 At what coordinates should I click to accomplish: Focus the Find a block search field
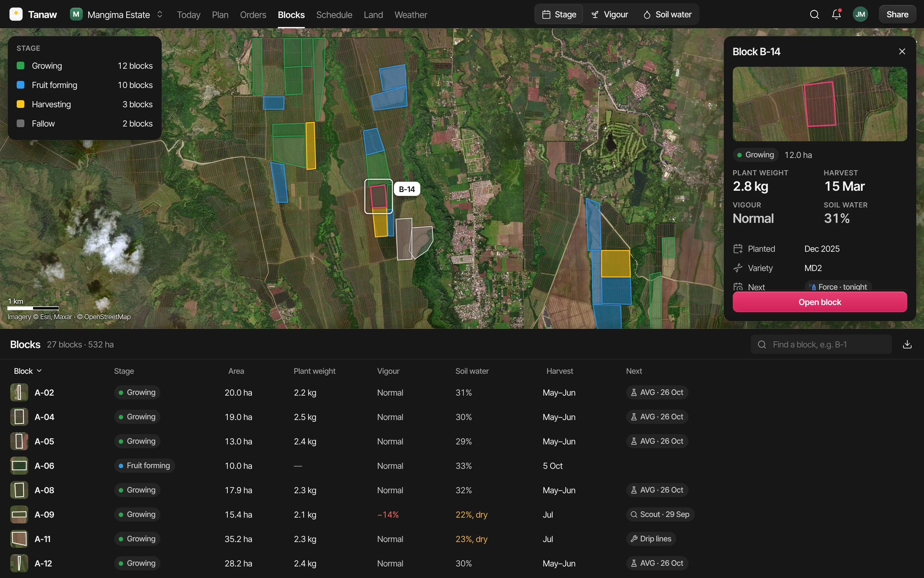pyautogui.click(x=821, y=345)
